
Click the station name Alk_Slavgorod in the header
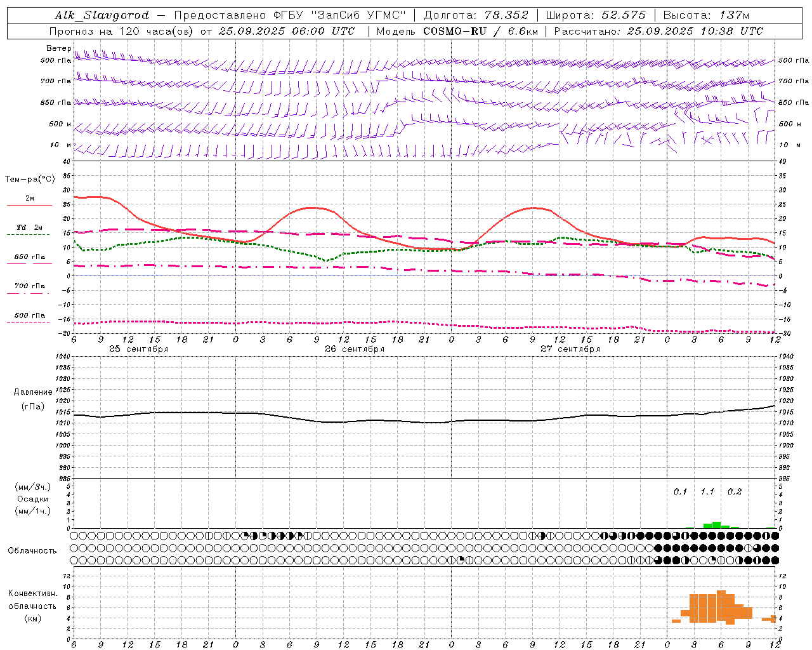(102, 15)
